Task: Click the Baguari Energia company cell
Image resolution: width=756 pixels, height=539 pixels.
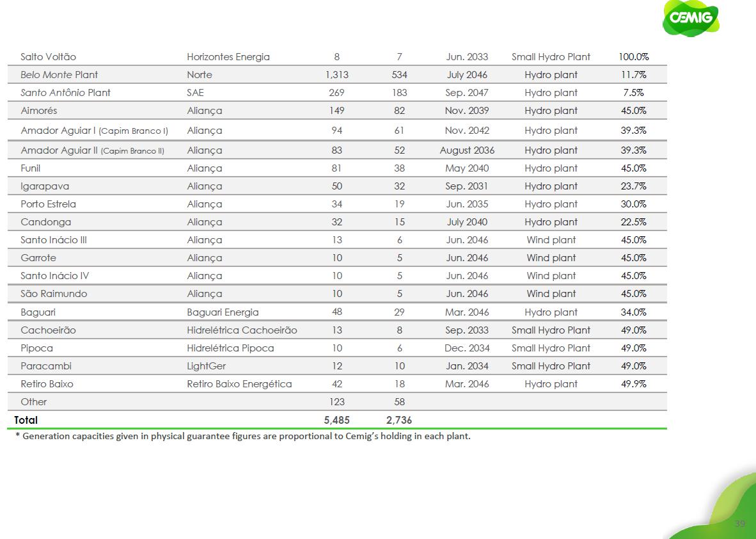Action: [x=223, y=312]
